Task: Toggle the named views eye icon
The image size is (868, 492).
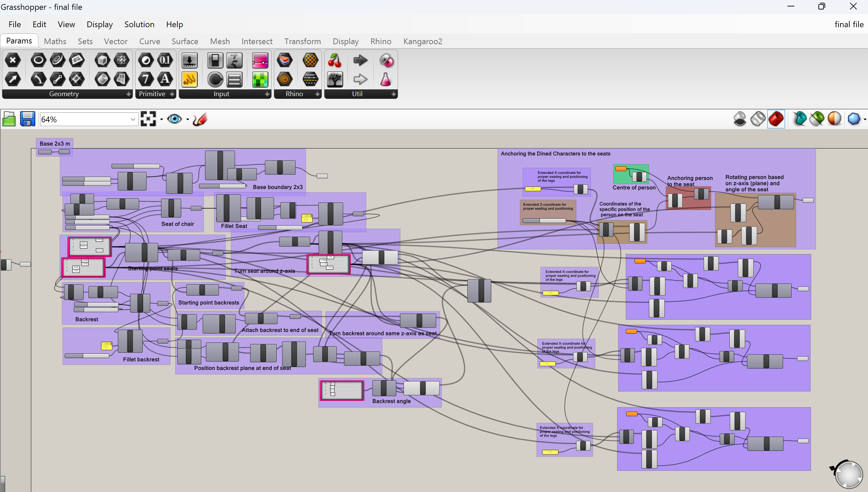Action: pyautogui.click(x=175, y=119)
